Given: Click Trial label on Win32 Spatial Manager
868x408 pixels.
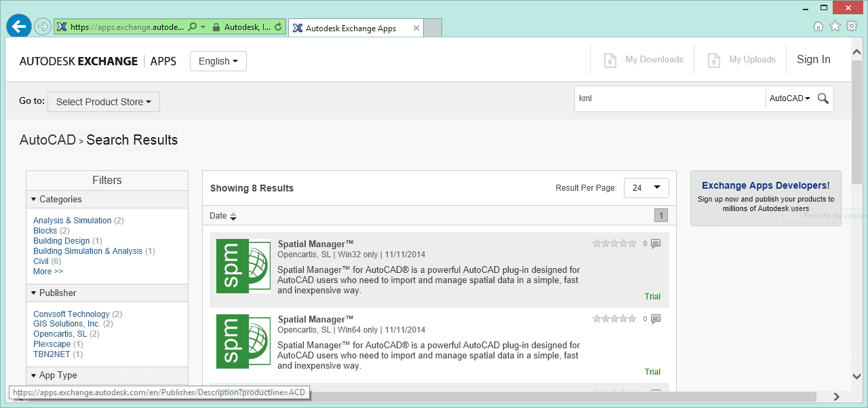Looking at the screenshot, I should (652, 297).
